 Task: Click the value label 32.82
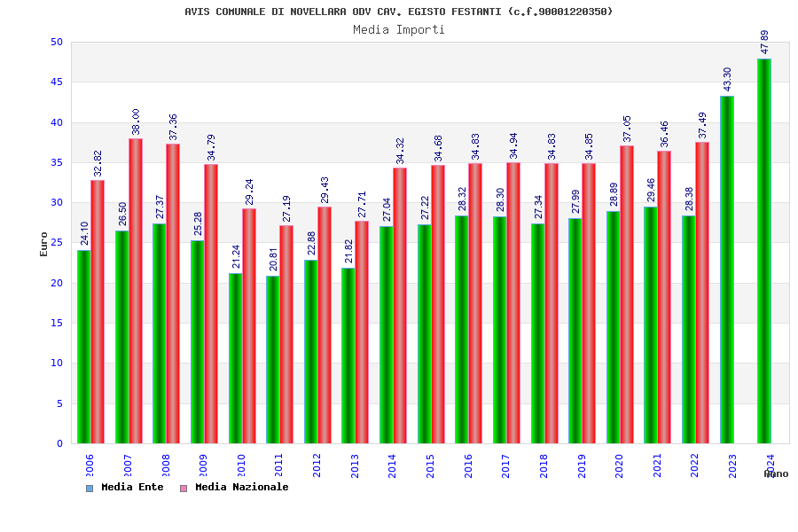(98, 163)
